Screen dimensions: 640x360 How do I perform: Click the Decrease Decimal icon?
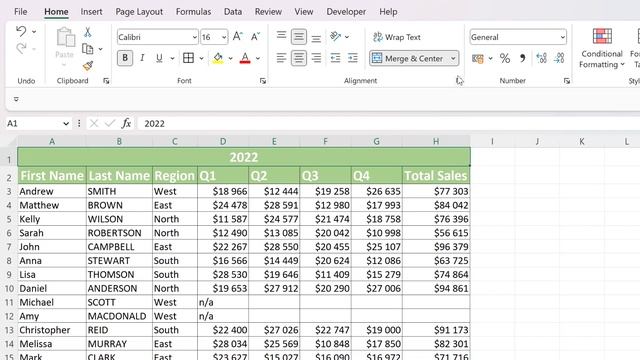click(559, 58)
